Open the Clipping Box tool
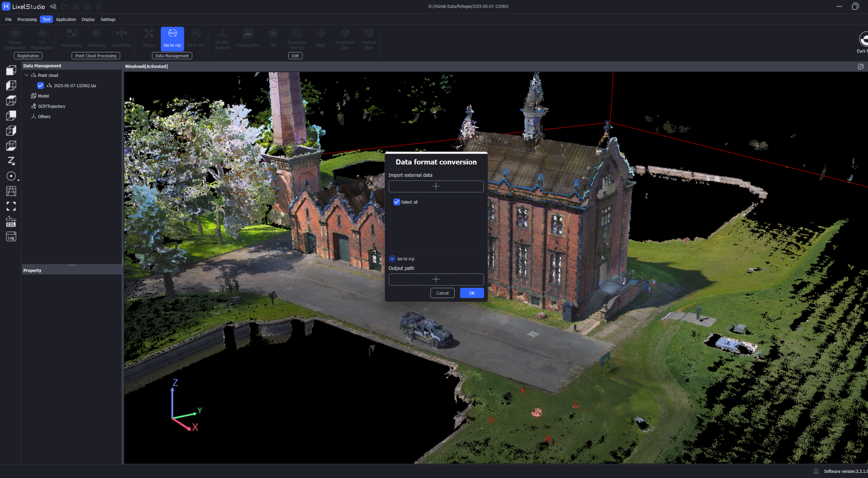This screenshot has height=478, width=868. (248, 38)
